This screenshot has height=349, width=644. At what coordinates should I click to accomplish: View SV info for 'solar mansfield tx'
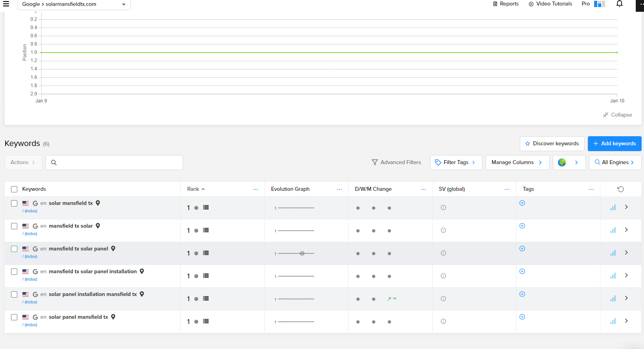[x=443, y=208]
